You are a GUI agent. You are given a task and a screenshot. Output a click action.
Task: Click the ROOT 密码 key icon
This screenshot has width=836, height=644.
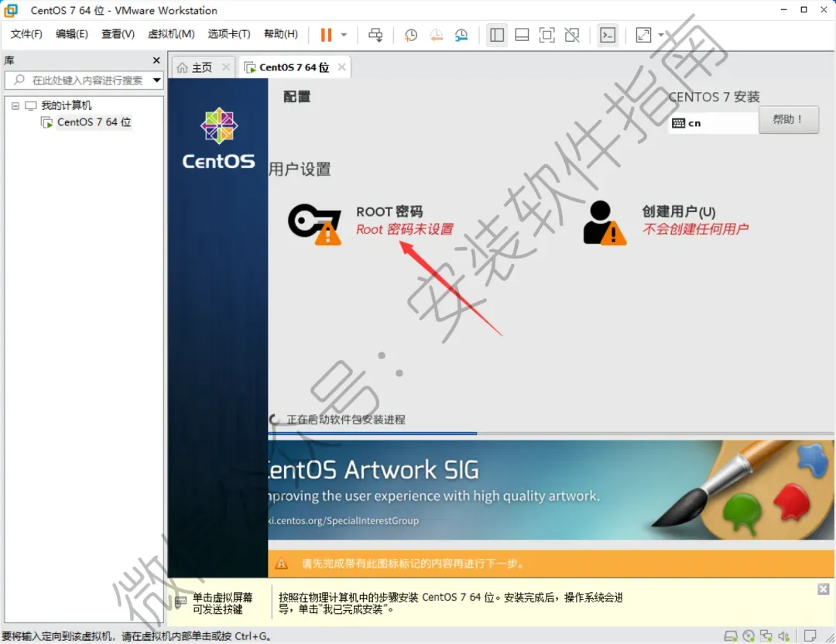click(x=314, y=224)
